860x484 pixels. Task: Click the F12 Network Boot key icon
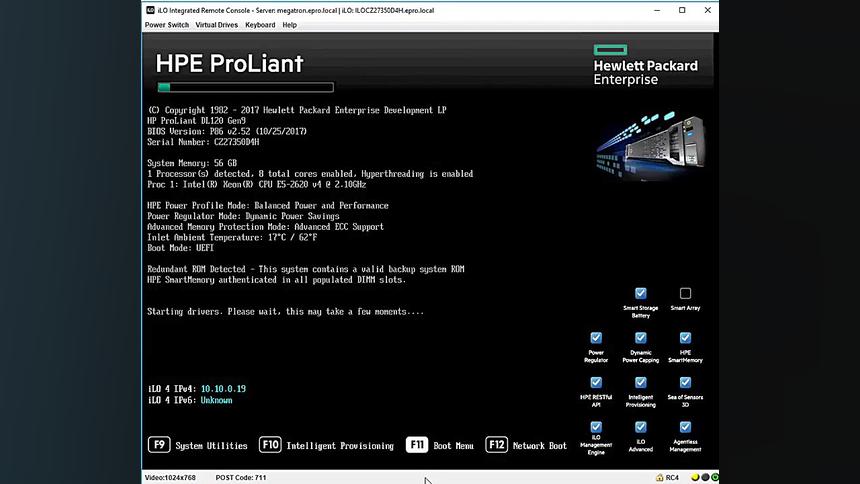pos(496,444)
